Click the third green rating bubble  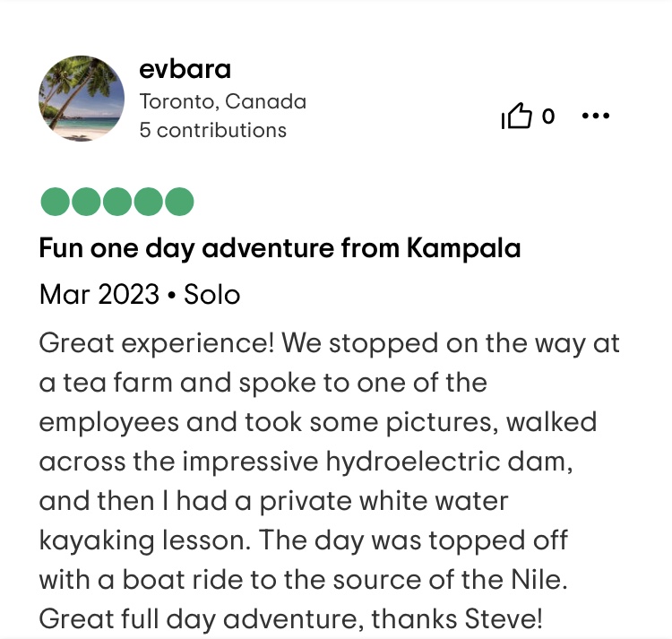click(117, 202)
